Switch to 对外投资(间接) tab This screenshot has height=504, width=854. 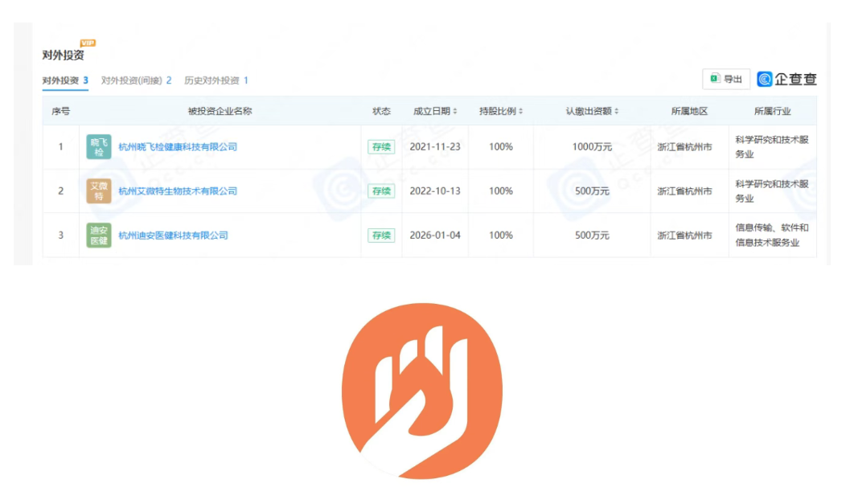tap(136, 80)
